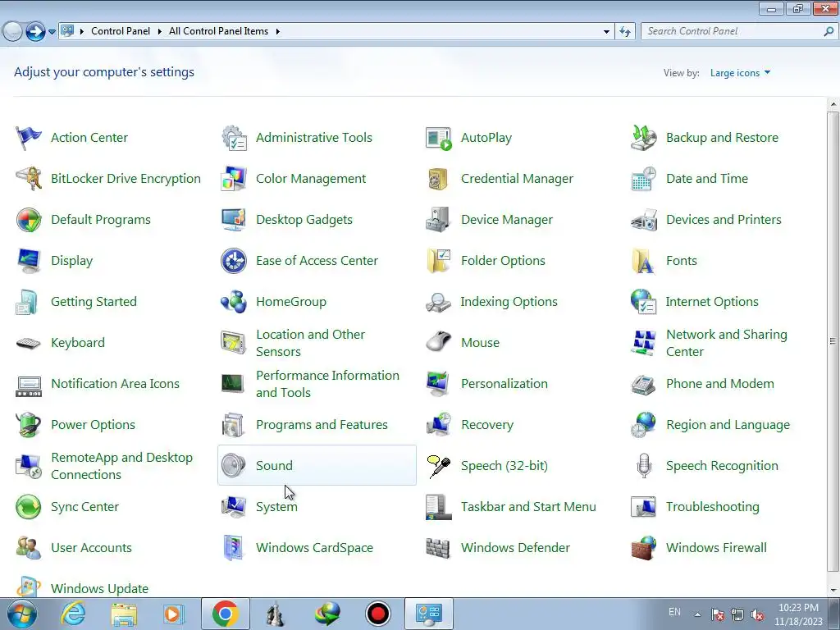Expand the address bar history dropdown arrow
The image size is (840, 630).
click(606, 32)
